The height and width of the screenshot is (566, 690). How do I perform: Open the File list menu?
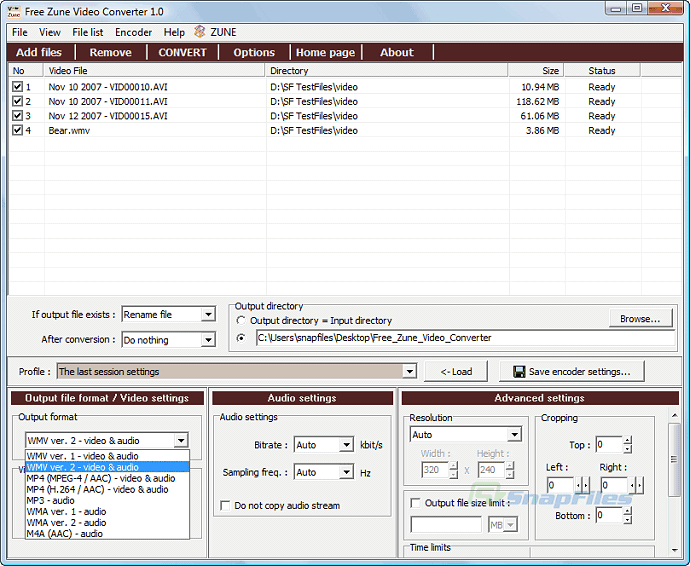click(88, 32)
